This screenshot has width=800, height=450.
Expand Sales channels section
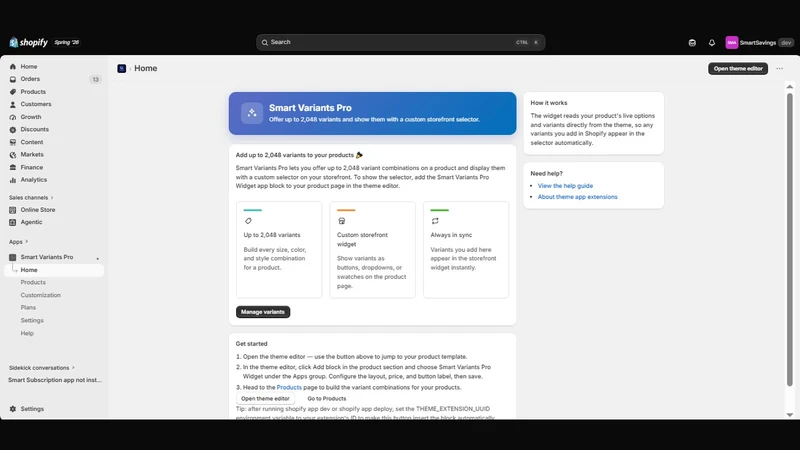pos(31,197)
